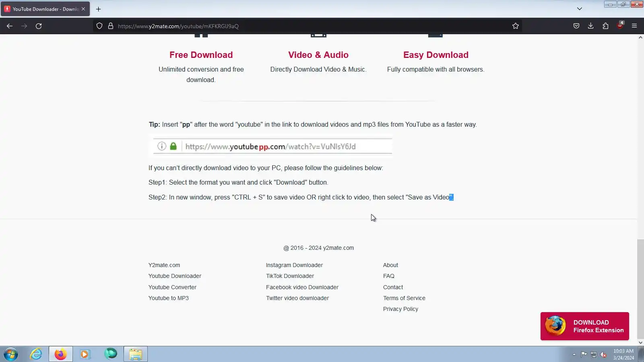The height and width of the screenshot is (362, 644).
Task: View site security via padlock icon
Action: 111,26
